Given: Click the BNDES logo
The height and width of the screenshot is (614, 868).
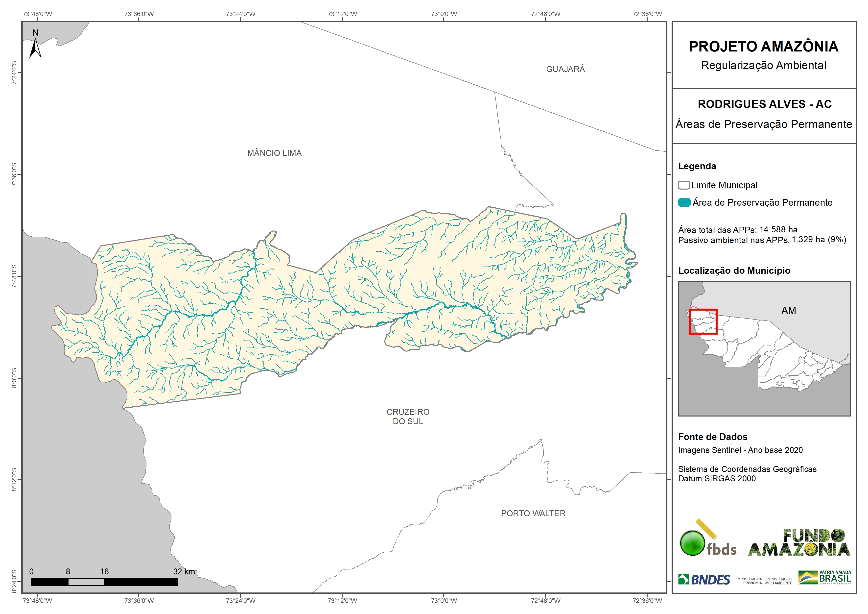Looking at the screenshot, I should (x=704, y=580).
